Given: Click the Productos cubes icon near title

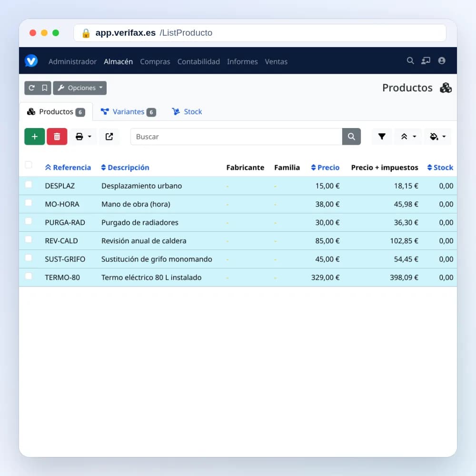Looking at the screenshot, I should [446, 88].
